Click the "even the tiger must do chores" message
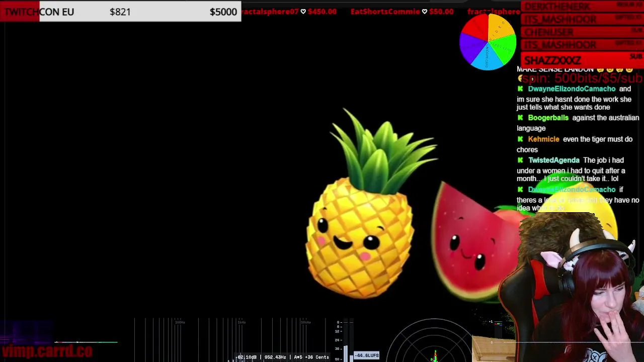Image resolution: width=644 pixels, height=362 pixels. [575, 144]
